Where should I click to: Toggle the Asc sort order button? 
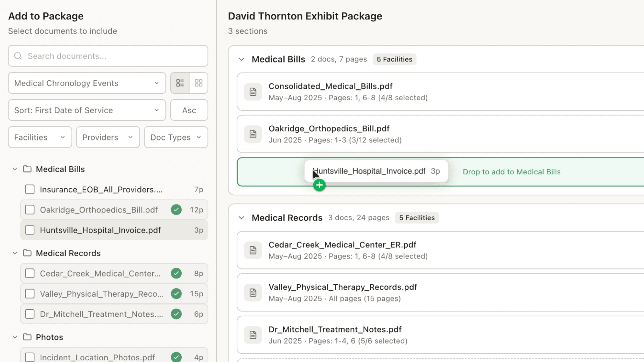(189, 110)
